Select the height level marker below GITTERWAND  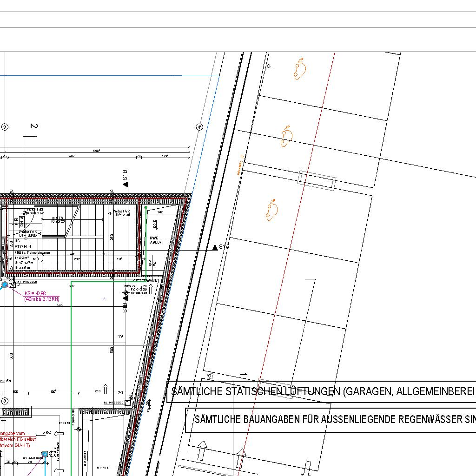[126, 293]
